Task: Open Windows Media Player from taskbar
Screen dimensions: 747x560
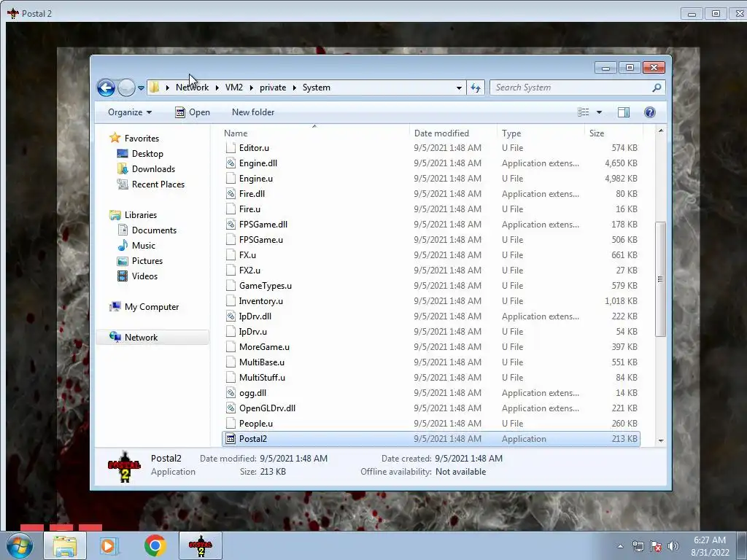Action: pos(109,545)
